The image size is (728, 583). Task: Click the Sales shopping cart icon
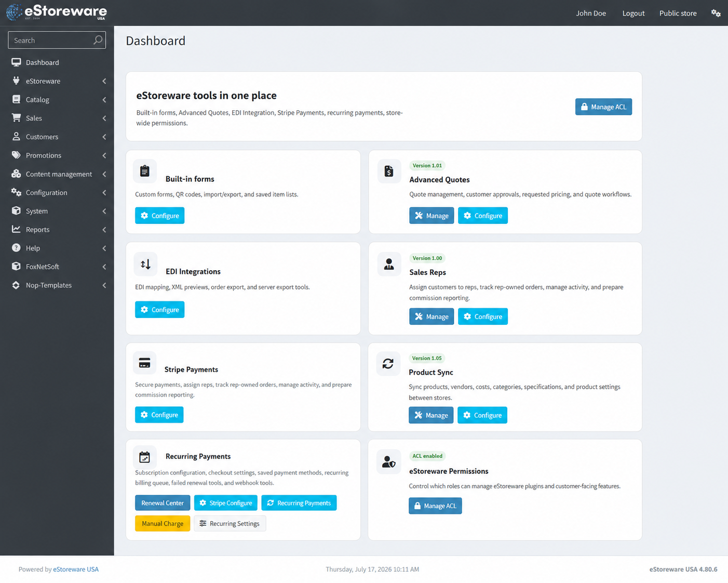16,118
